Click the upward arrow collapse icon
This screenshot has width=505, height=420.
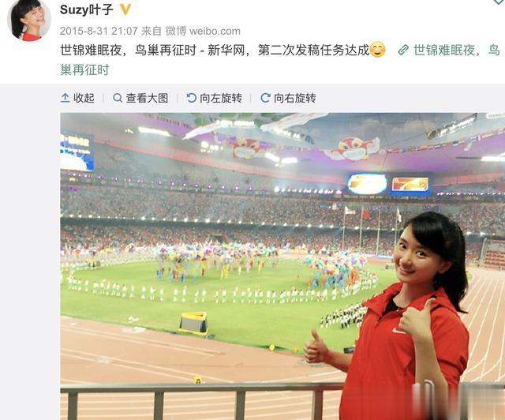click(x=65, y=98)
